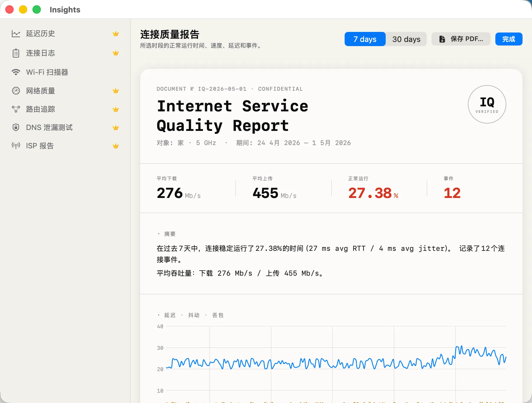Image resolution: width=532 pixels, height=403 pixels.
Task: Switch report period to 7 days
Action: click(x=365, y=39)
